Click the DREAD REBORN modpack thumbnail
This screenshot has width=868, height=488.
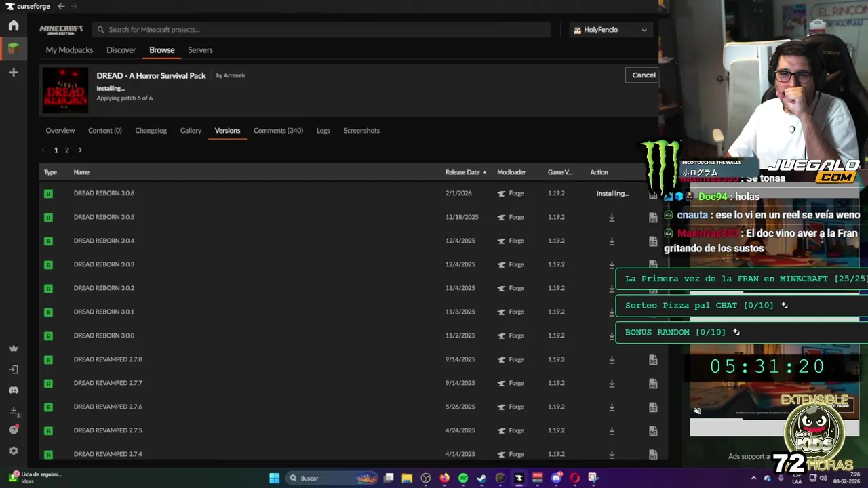pyautogui.click(x=65, y=90)
